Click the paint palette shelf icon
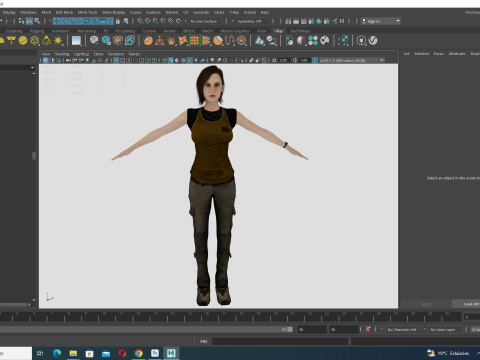480x360 pixels. tap(325, 41)
